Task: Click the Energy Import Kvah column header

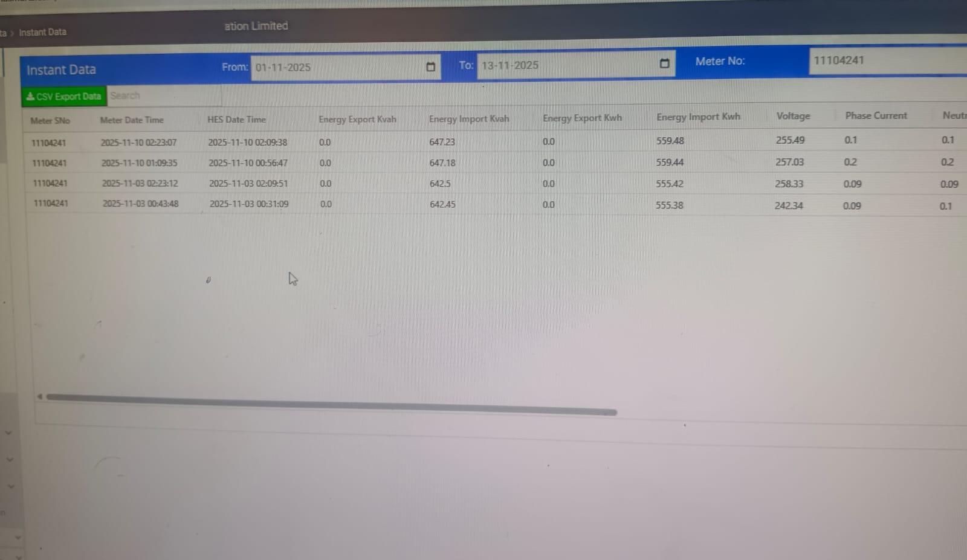Action: tap(469, 118)
